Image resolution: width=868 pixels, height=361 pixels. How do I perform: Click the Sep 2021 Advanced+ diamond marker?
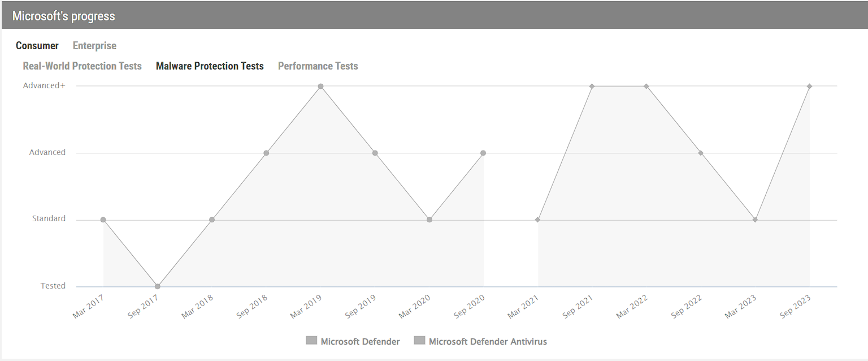click(x=592, y=87)
